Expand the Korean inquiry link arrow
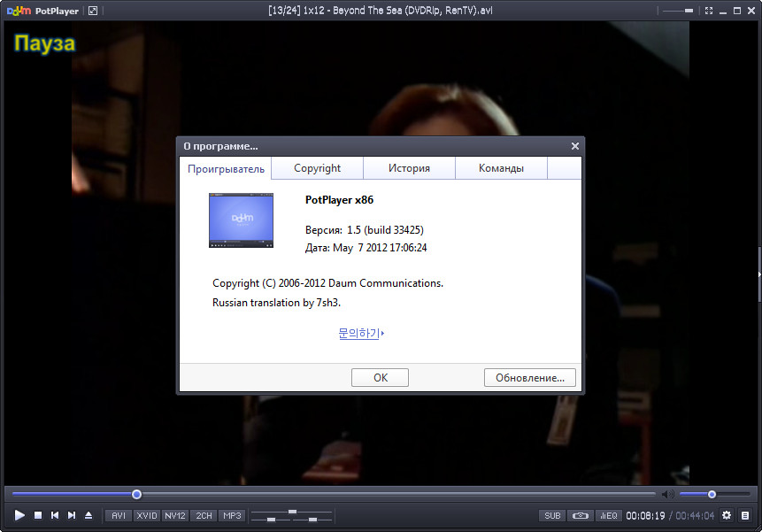 click(x=382, y=334)
